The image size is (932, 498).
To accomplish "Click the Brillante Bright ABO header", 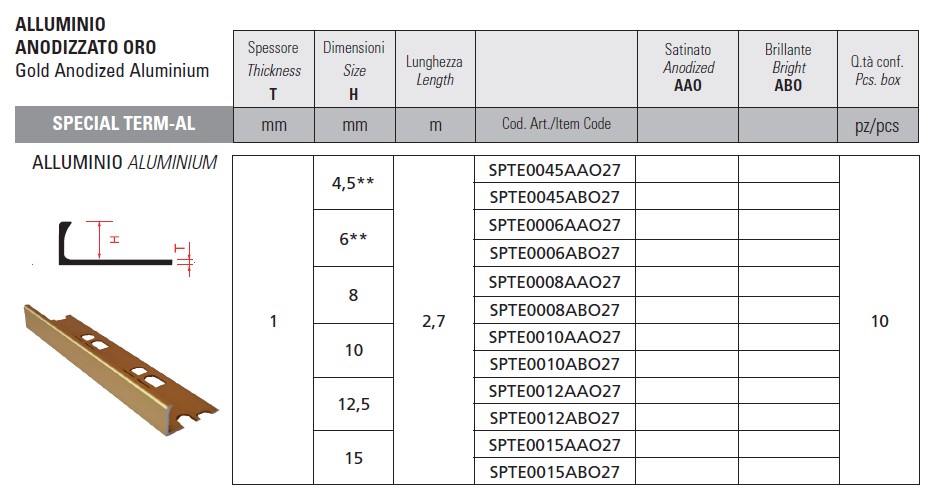I will tap(788, 70).
